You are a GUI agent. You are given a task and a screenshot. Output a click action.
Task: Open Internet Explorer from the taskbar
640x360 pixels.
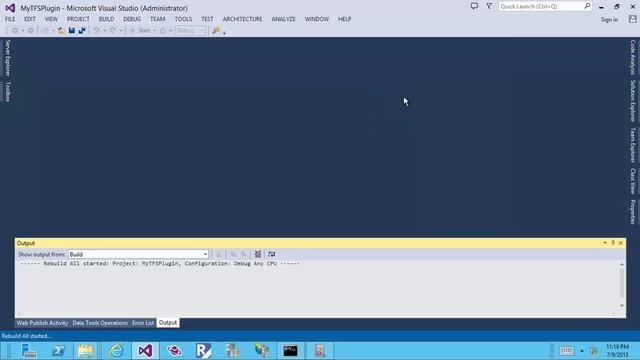pos(116,351)
